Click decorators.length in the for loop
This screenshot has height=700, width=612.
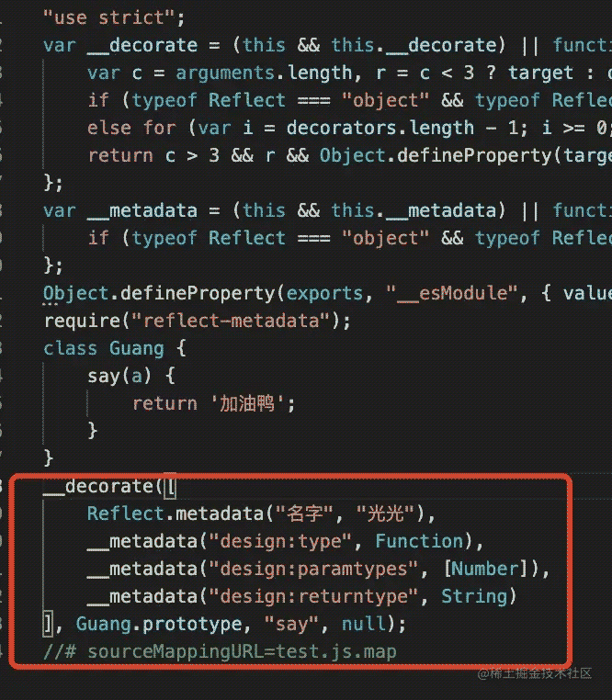pos(380,128)
